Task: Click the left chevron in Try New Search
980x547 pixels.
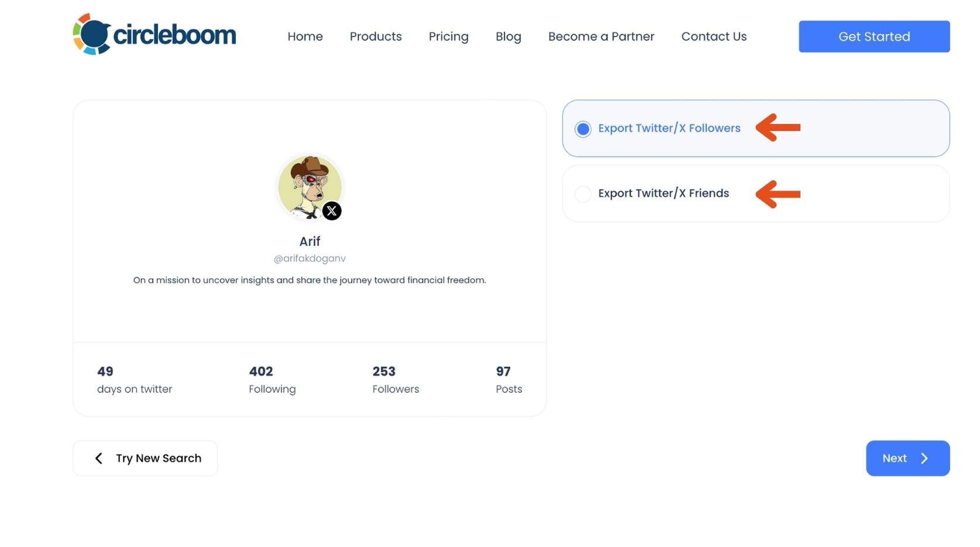Action: tap(99, 459)
